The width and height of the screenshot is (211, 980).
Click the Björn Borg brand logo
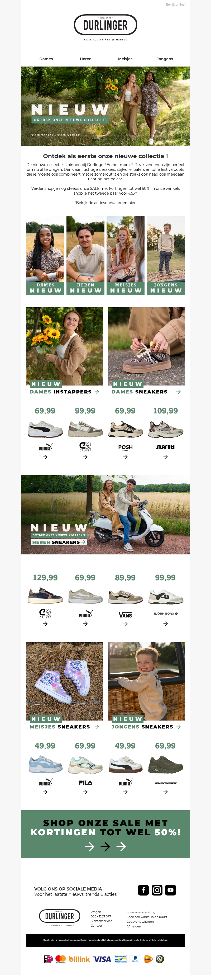point(166,614)
